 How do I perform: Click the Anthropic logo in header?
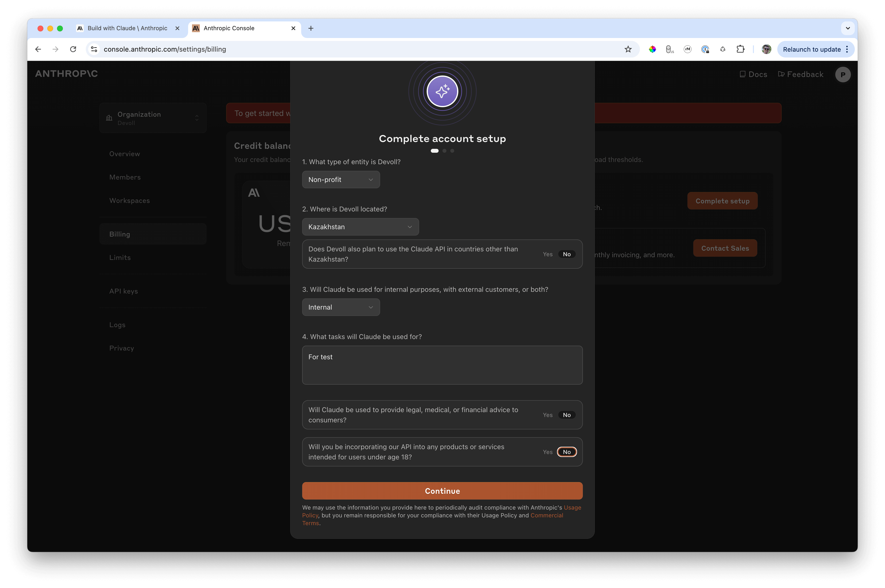[x=67, y=74]
